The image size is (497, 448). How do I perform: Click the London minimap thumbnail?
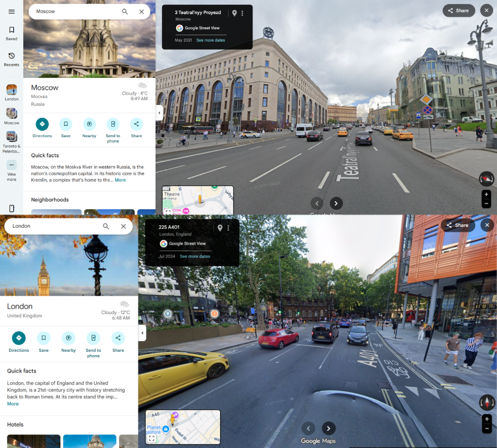click(x=183, y=427)
